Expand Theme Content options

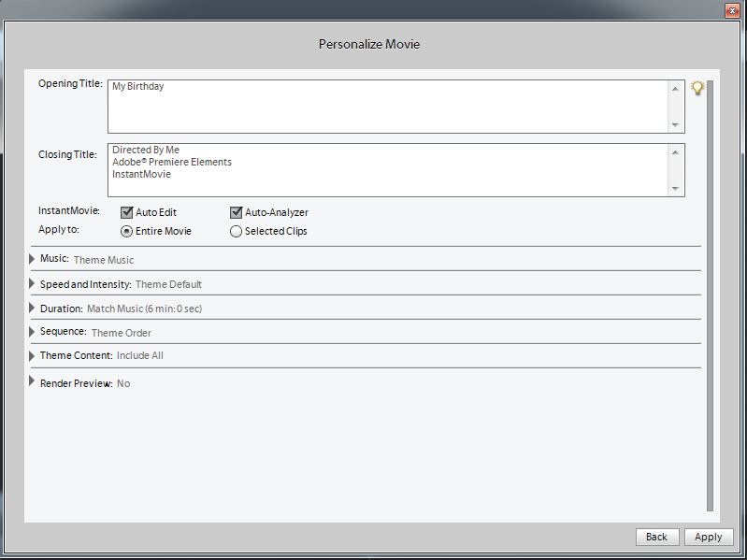tap(32, 355)
